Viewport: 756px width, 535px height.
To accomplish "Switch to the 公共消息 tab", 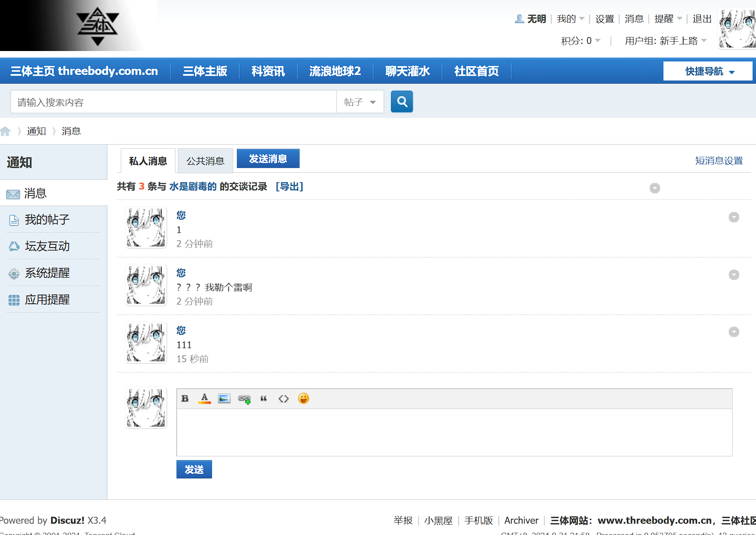I will pyautogui.click(x=205, y=161).
